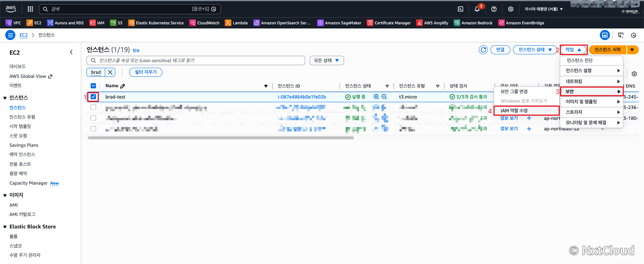This screenshot has height=264, width=644.
Task: Open the region selector 아시아 태평양 (서울)
Action: (544, 9)
